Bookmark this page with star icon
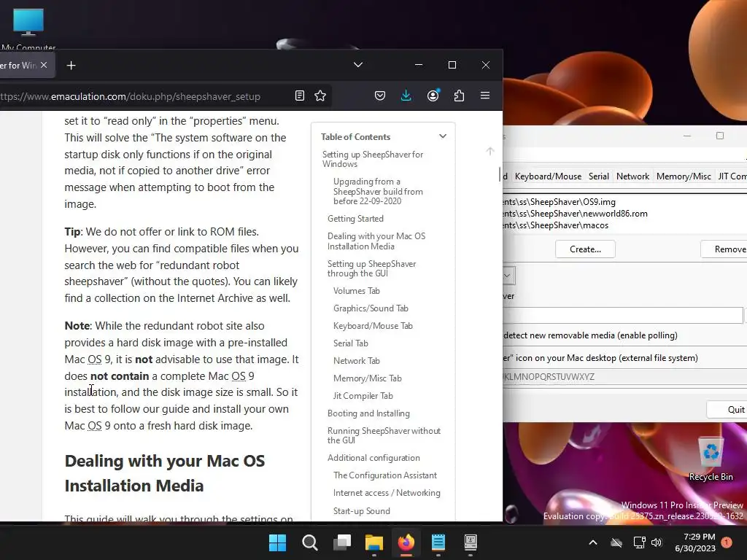The image size is (747, 560). point(320,96)
